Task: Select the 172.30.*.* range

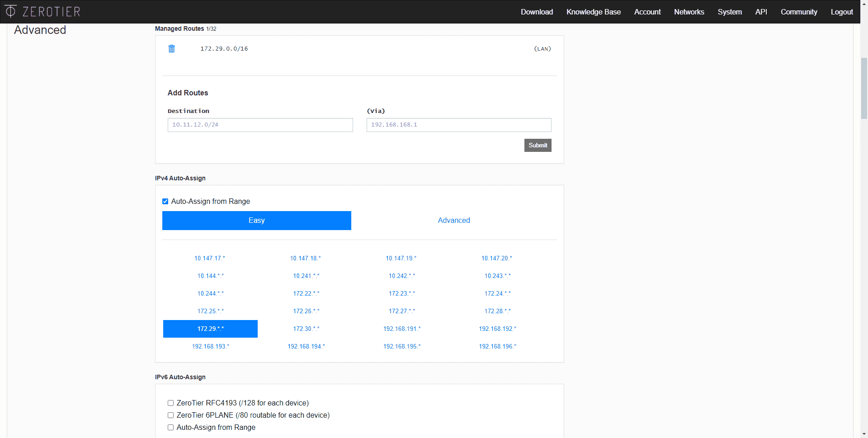Action: coord(306,329)
